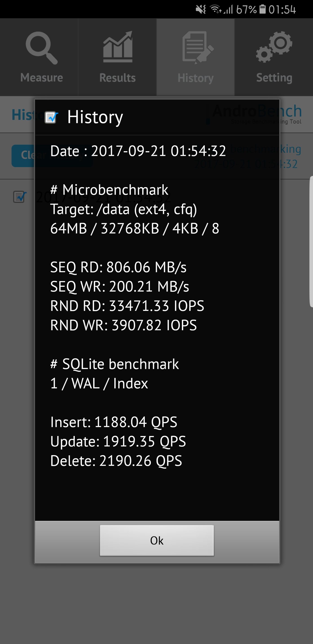Tap the SEQ RD 806.06 MB/s result line
Viewport: 313px width, 644px height.
(x=118, y=267)
